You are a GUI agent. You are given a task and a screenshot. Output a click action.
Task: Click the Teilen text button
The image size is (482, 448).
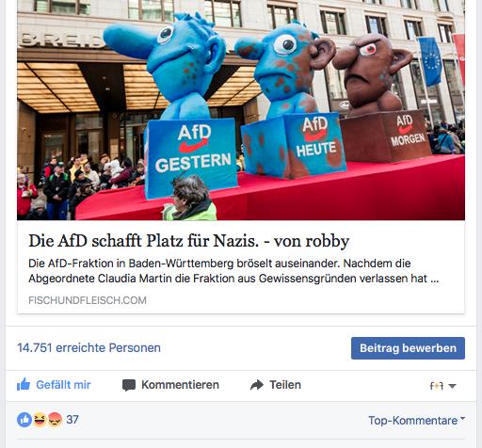tap(285, 385)
